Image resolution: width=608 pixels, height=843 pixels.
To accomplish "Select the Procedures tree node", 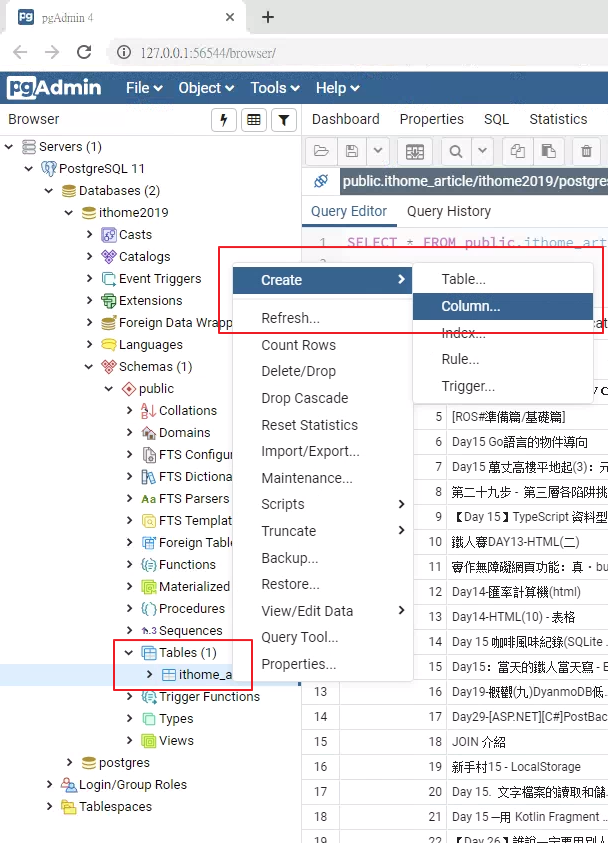I will click(x=191, y=609).
